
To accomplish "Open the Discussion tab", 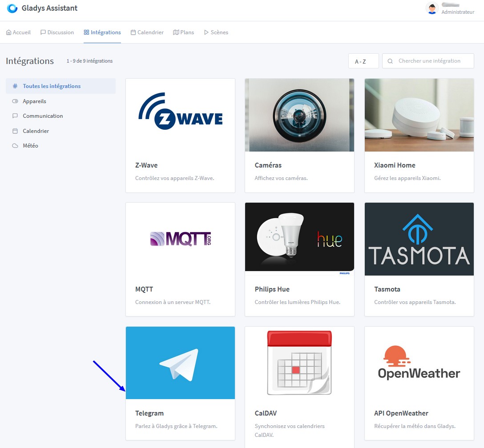I will (57, 32).
